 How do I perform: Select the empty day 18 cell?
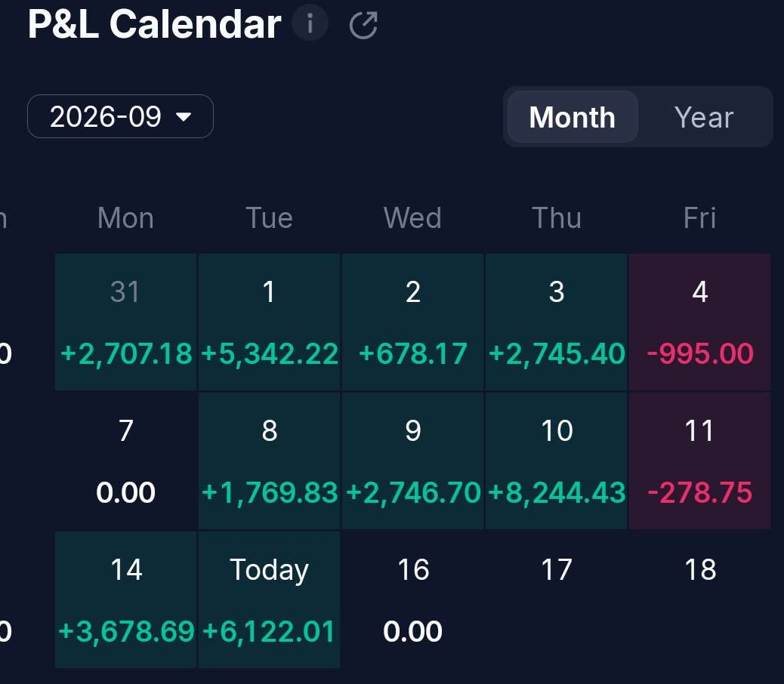[x=699, y=599]
